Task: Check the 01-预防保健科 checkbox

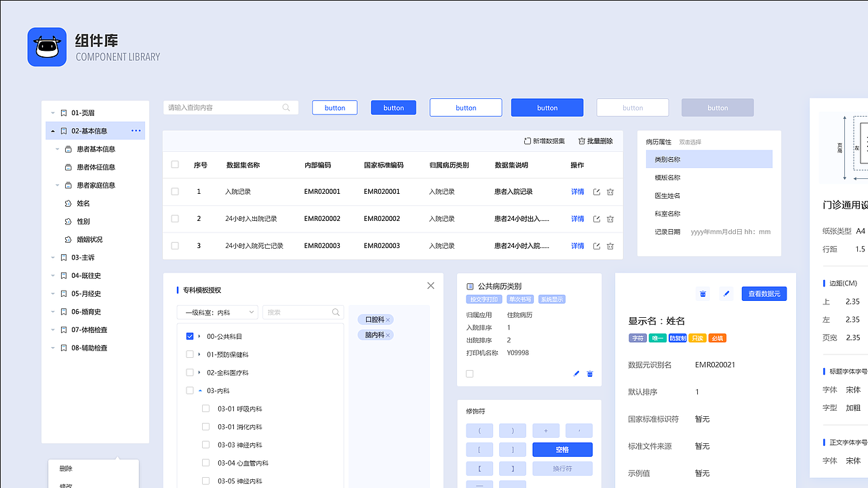Action: (x=190, y=354)
